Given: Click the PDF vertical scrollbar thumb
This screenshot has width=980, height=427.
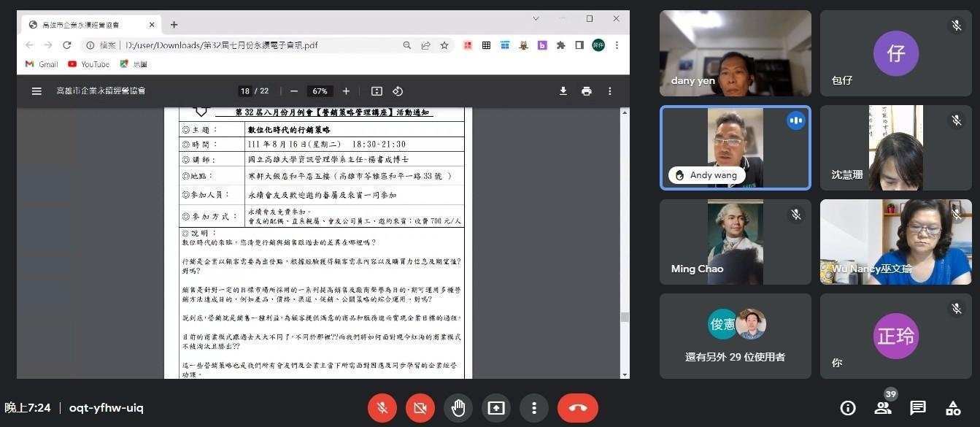Looking at the screenshot, I should pos(624,317).
